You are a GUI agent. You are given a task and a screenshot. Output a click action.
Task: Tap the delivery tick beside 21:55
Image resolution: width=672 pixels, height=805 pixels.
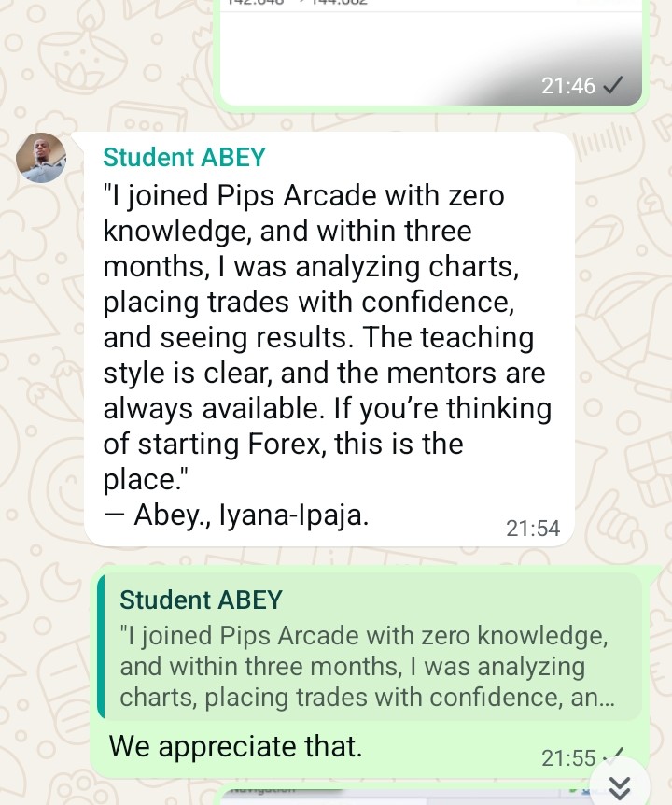tap(613, 756)
